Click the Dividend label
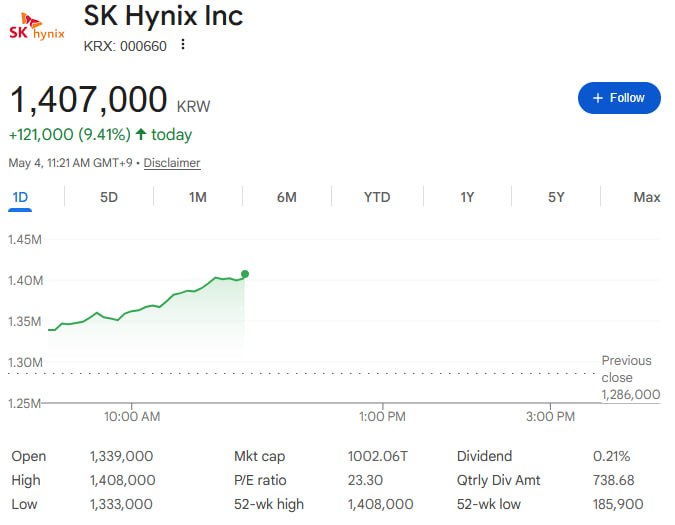Viewport: 675px width, 525px height. pyautogui.click(x=484, y=457)
